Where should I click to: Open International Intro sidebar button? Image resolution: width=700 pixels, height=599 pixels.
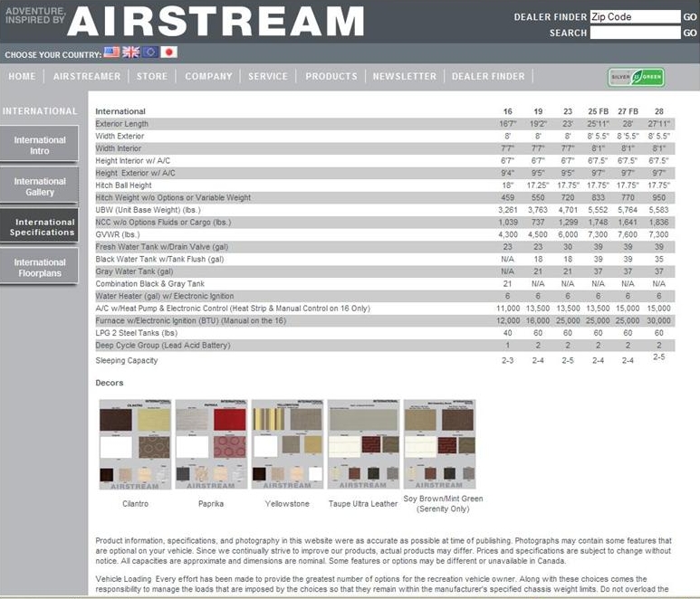pos(39,144)
